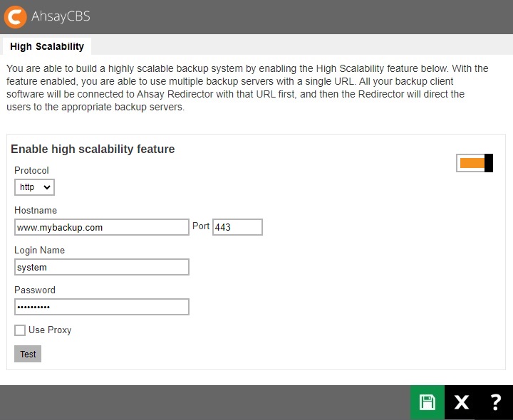Click the AhsayCBS logo icon
The width and height of the screenshot is (513, 420).
(x=15, y=16)
